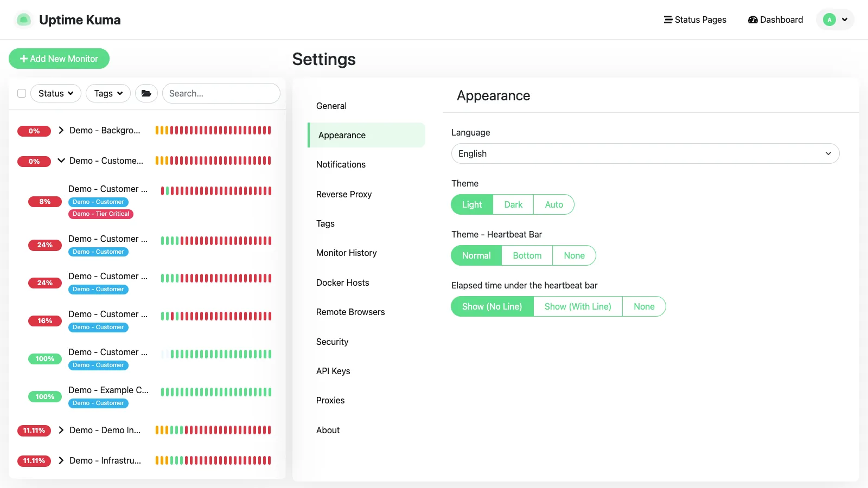Set heartbeat bar theme to Normal

(x=476, y=255)
